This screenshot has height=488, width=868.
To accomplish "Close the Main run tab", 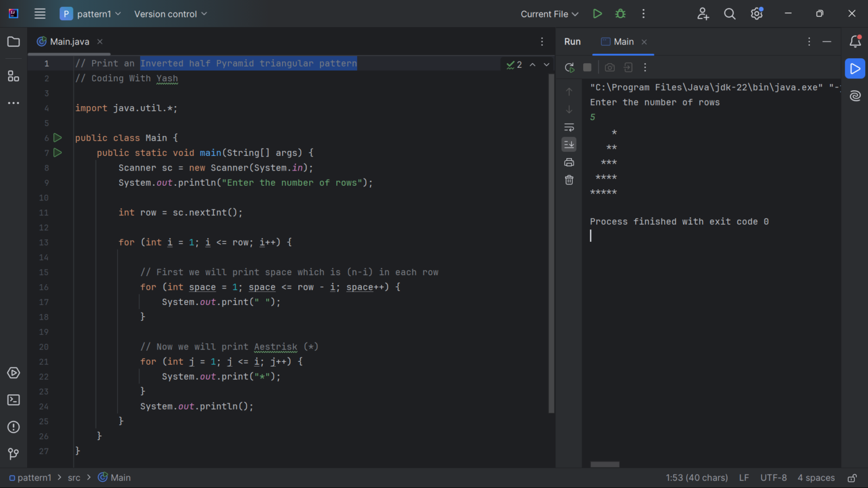I will pos(644,42).
